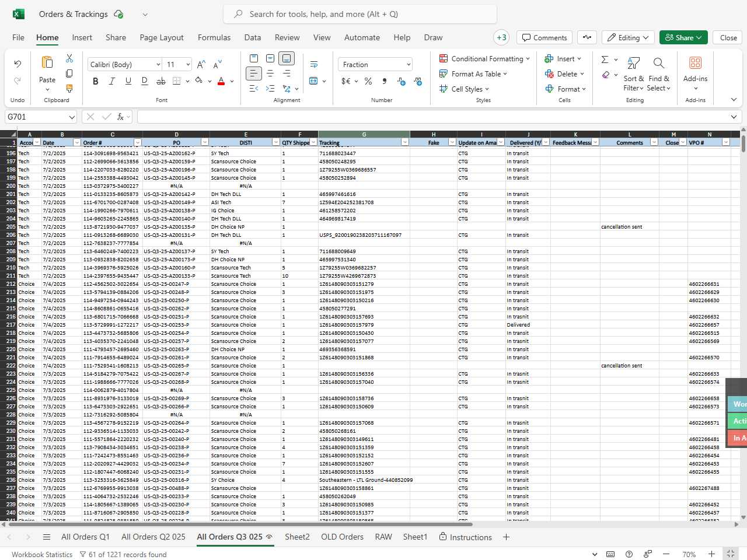
Task: Switch to the RAW sheet tab
Action: [383, 537]
